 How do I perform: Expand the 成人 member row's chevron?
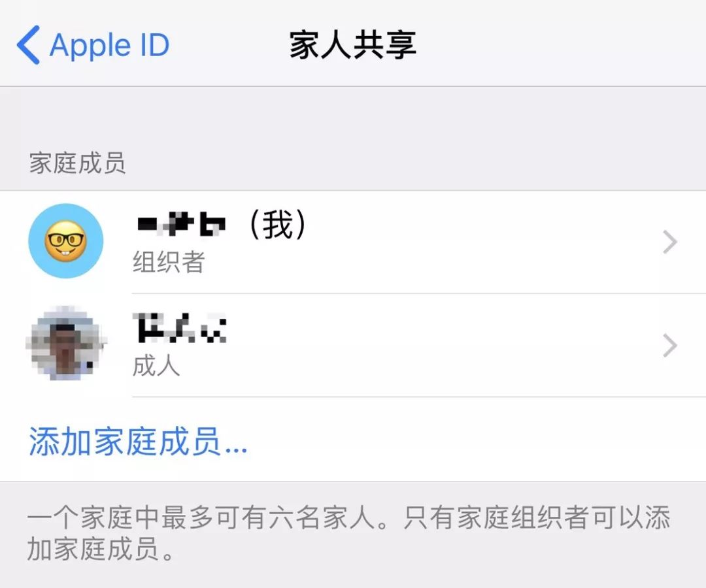pos(670,346)
